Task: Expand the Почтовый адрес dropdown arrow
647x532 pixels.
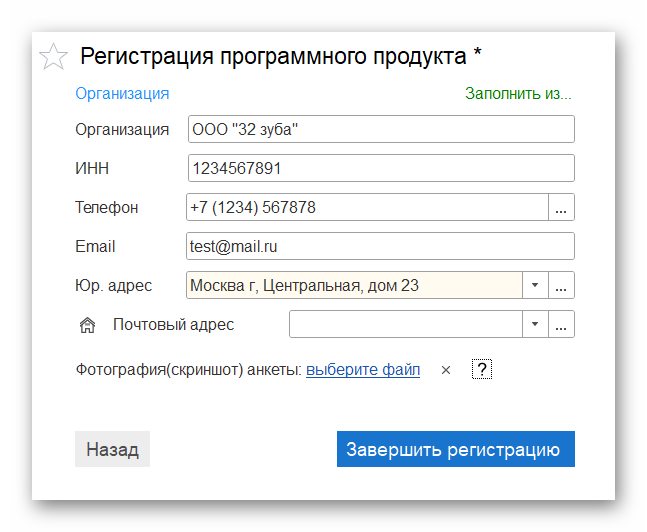Action: click(x=535, y=324)
